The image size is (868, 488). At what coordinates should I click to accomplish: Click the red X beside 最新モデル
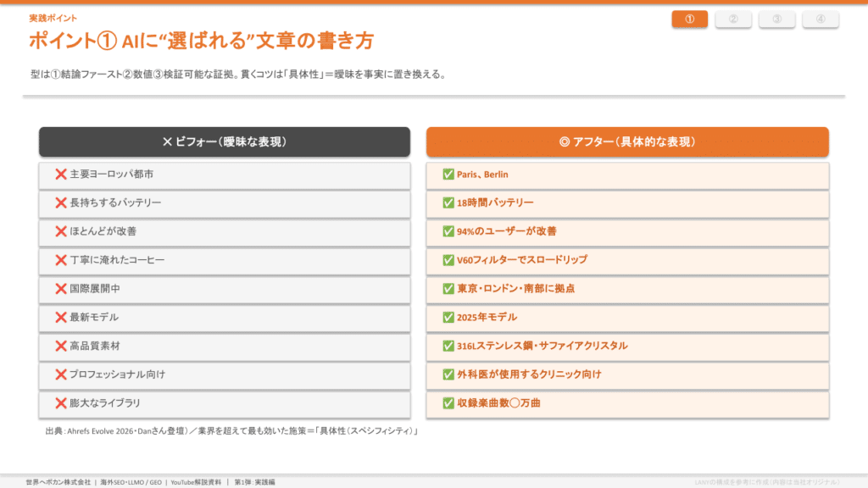coord(61,317)
